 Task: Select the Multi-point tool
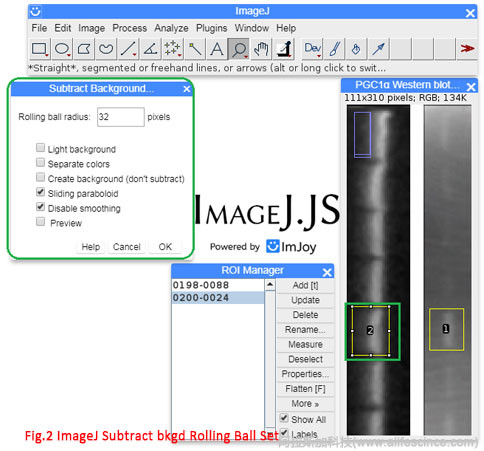pos(172,49)
